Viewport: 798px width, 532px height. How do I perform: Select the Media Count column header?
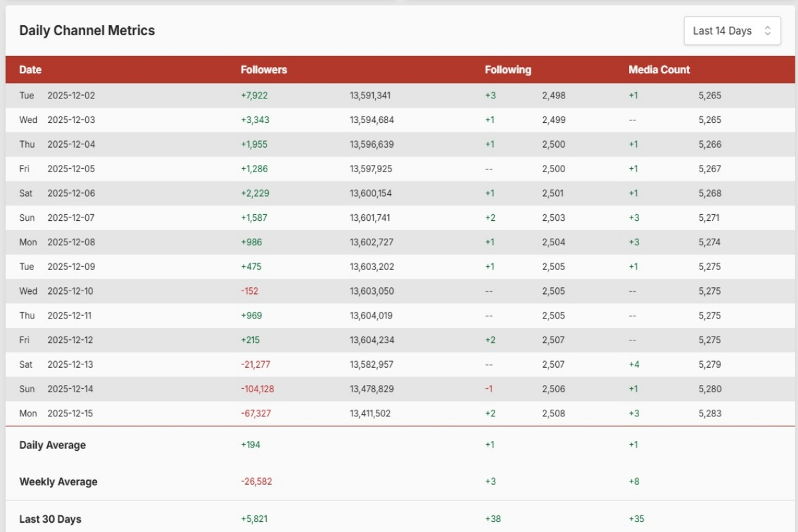click(x=659, y=70)
